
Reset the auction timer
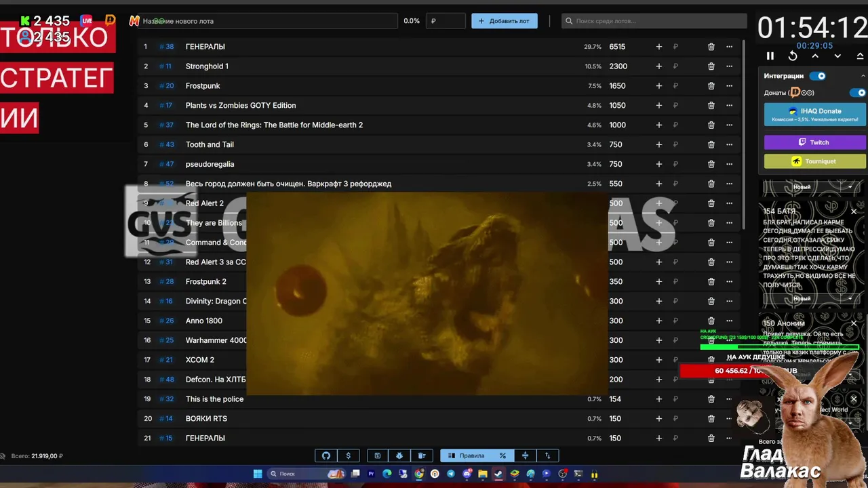(x=793, y=56)
